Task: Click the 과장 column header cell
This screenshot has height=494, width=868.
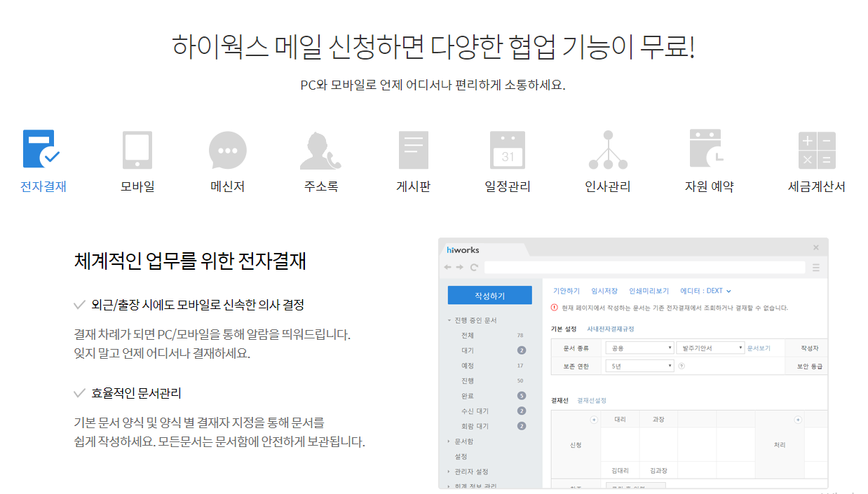Action: [x=658, y=420]
